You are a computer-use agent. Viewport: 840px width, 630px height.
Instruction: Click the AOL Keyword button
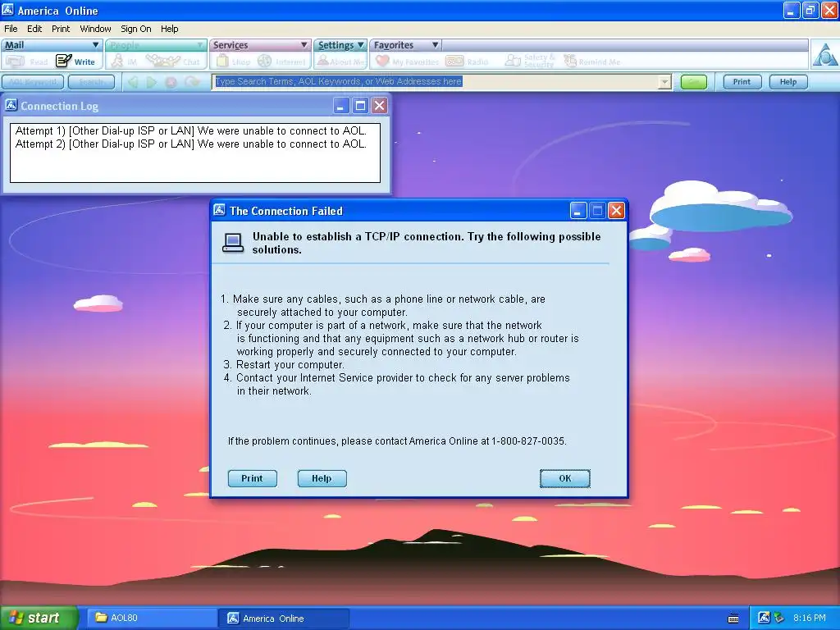[x=33, y=82]
